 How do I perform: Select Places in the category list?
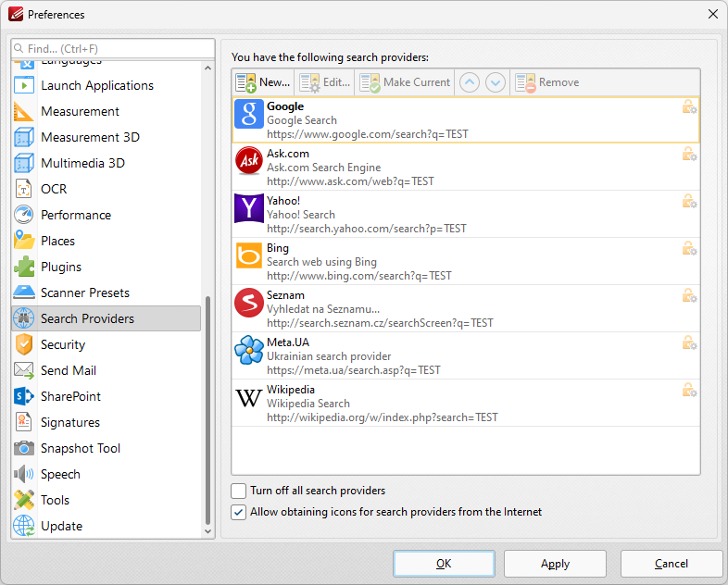tap(107, 242)
